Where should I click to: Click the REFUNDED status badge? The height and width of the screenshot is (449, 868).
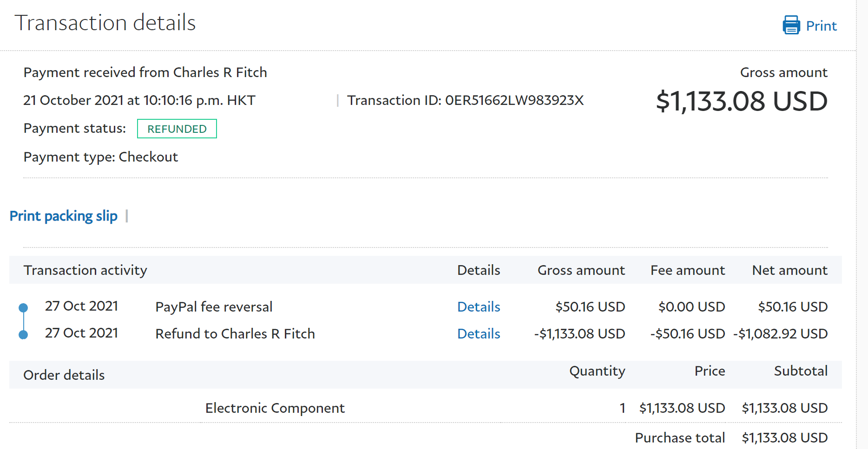coord(177,129)
